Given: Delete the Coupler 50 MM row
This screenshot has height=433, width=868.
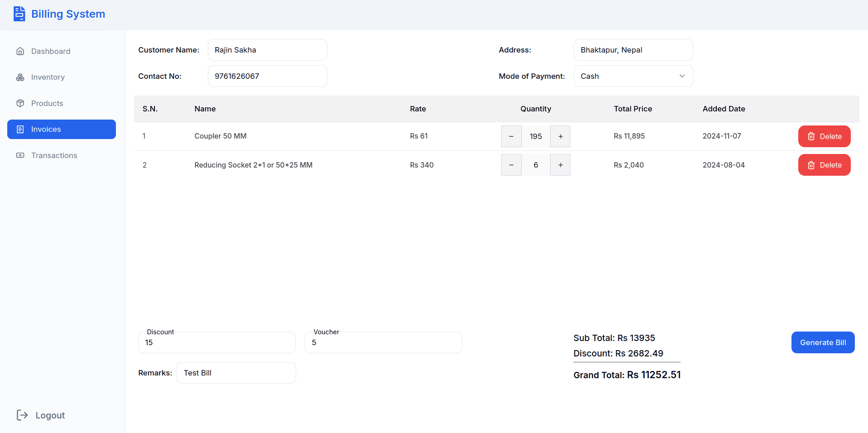Looking at the screenshot, I should pyautogui.click(x=824, y=136).
